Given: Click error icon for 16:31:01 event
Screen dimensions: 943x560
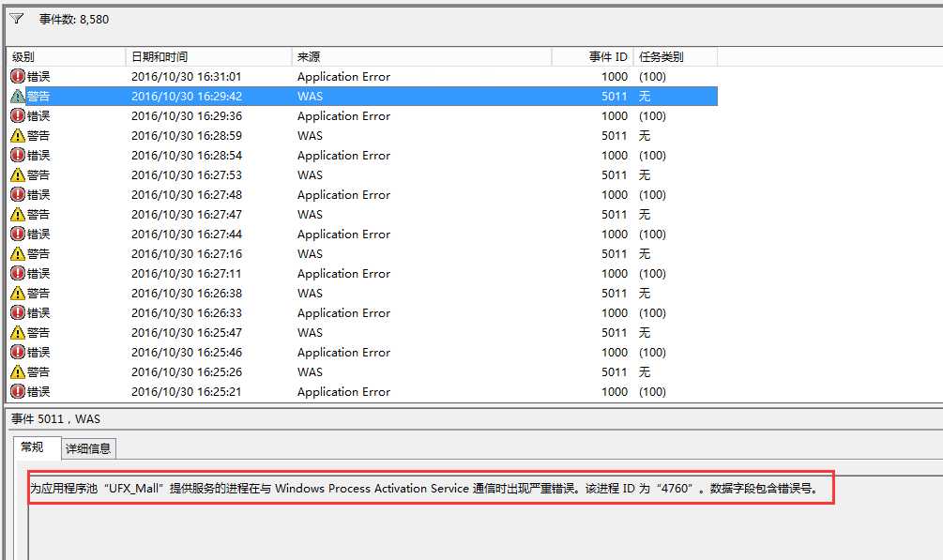Looking at the screenshot, I should point(18,77).
